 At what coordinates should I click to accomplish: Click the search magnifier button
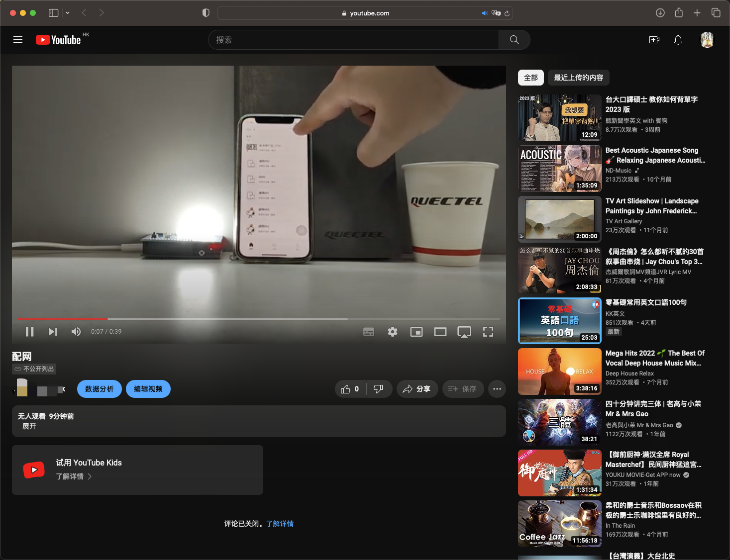(x=515, y=40)
